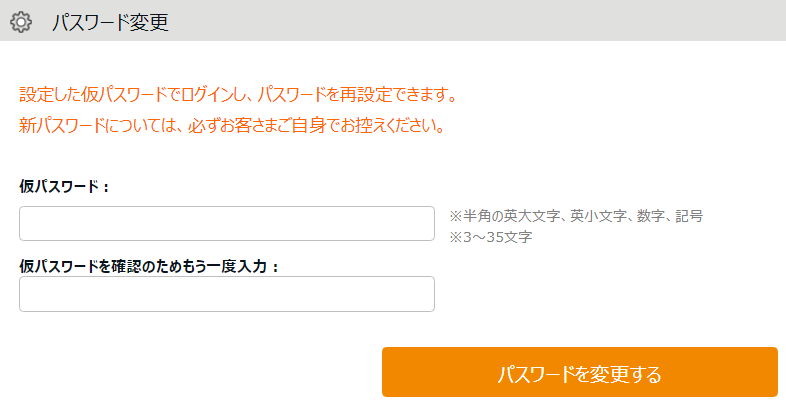Click the bold label above the second field
786x412 pixels.
click(x=148, y=266)
